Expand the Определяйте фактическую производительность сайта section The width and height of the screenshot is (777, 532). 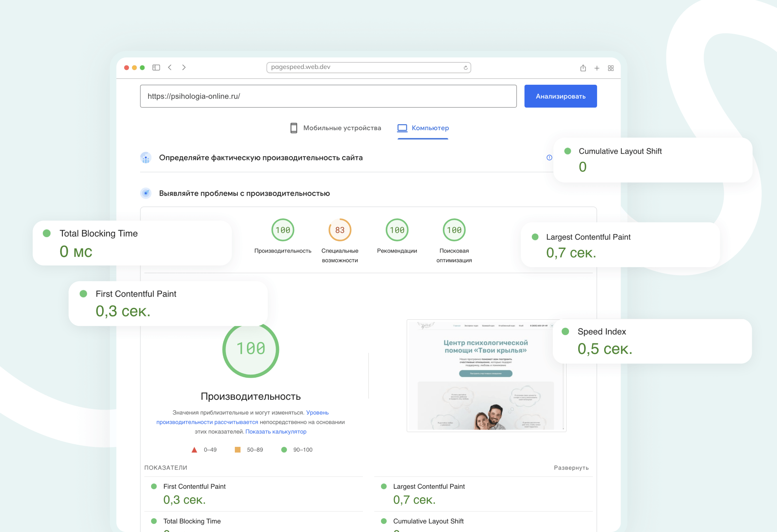click(x=260, y=158)
